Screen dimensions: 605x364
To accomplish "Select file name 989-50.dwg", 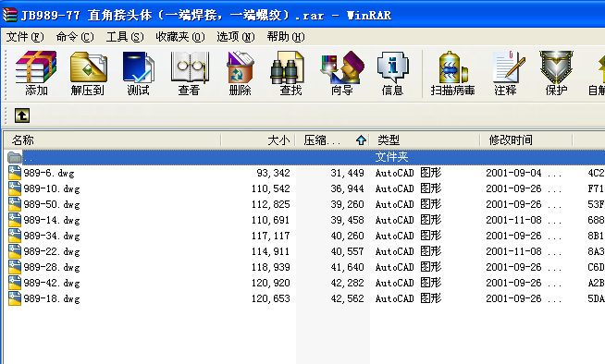I will pyautogui.click(x=52, y=204).
